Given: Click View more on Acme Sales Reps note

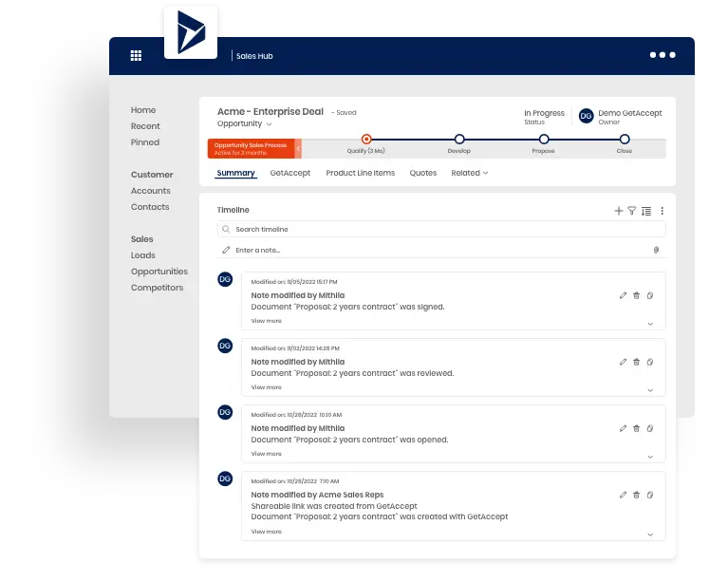Looking at the screenshot, I should 267,532.
